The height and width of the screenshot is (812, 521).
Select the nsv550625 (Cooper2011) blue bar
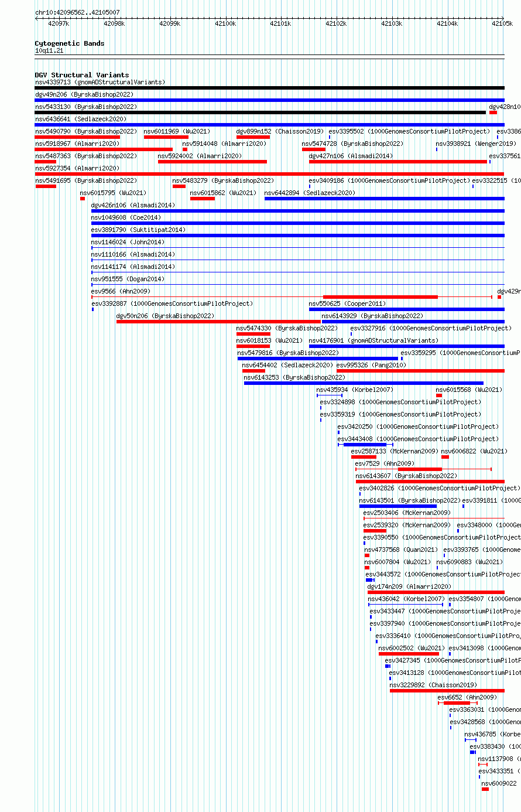pos(407,309)
